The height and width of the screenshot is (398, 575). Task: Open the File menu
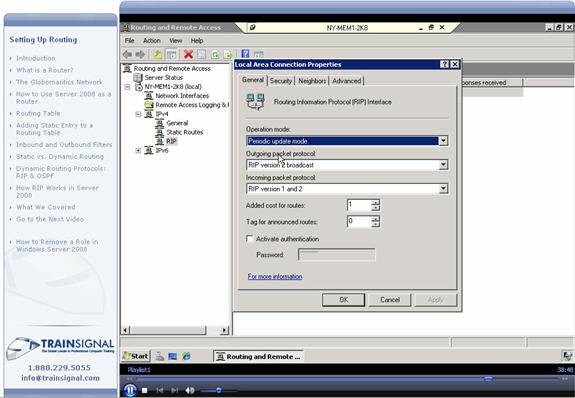pyautogui.click(x=129, y=41)
